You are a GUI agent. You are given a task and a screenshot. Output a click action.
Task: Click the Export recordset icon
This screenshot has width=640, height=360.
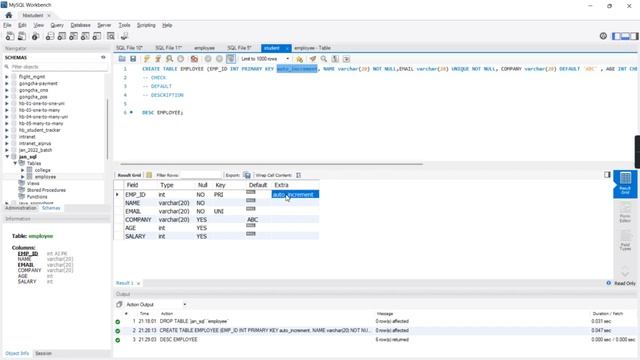[x=247, y=175]
